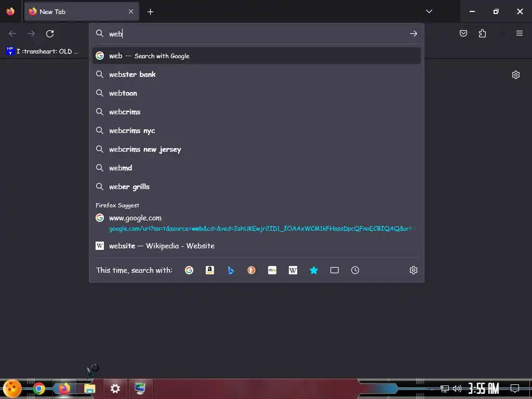The width and height of the screenshot is (532, 399).
Task: Close the New Tab tab
Action: [x=130, y=11]
